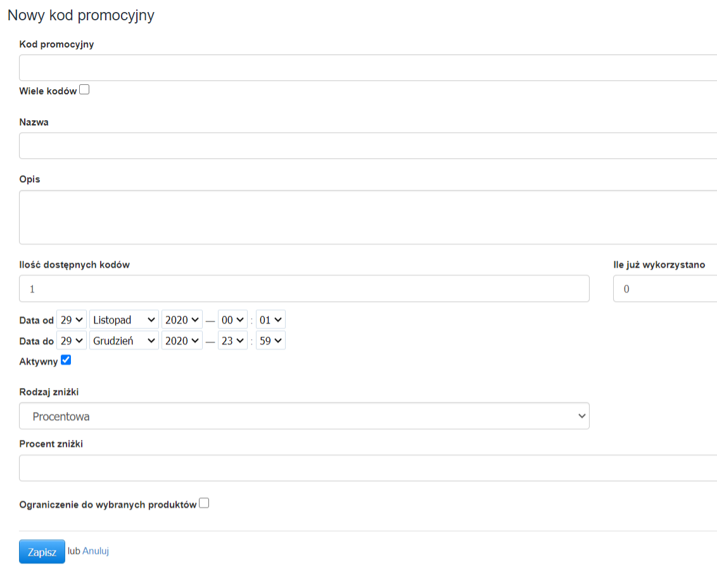Click the Anuluj link
This screenshot has height=588, width=717.
coord(96,551)
